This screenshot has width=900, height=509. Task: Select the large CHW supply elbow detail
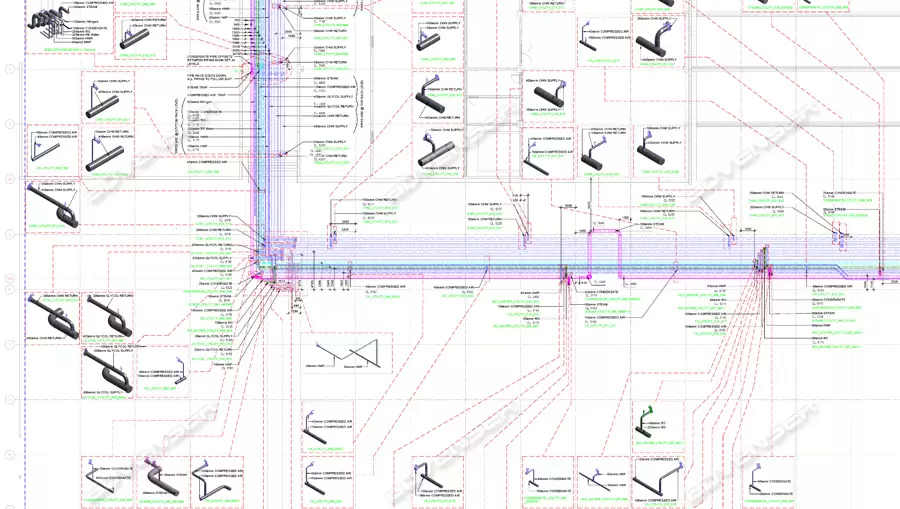point(659,42)
